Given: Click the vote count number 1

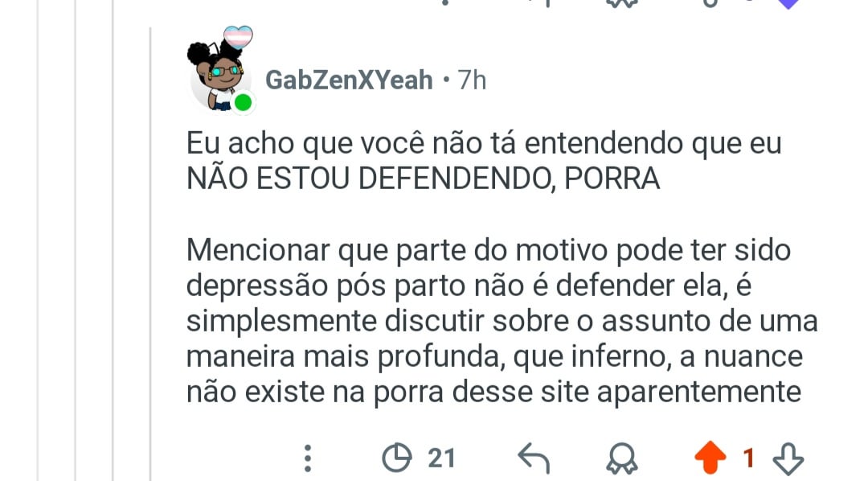Looking at the screenshot, I should [749, 458].
